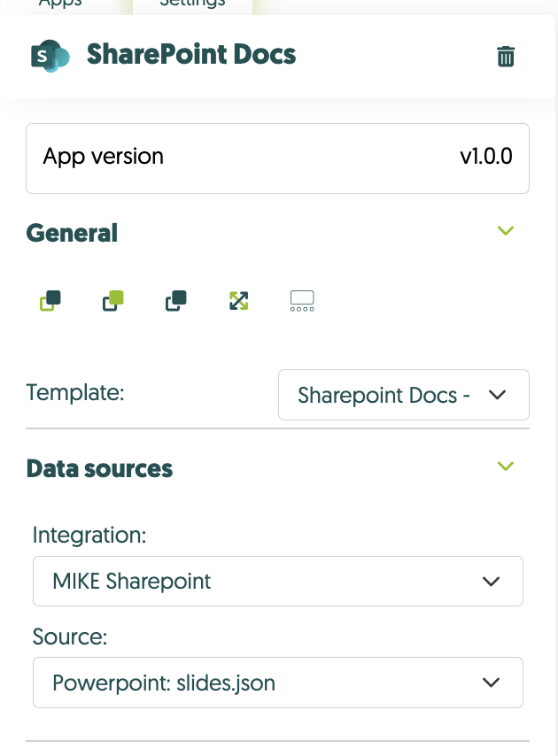Viewport: 558px width, 756px height.
Task: Collapse the Data sources section chevron
Action: [x=506, y=467]
